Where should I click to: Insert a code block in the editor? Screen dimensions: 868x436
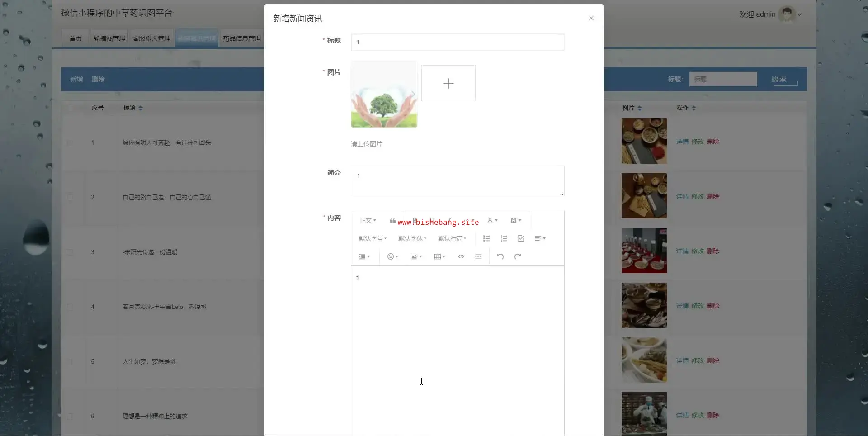coord(461,256)
